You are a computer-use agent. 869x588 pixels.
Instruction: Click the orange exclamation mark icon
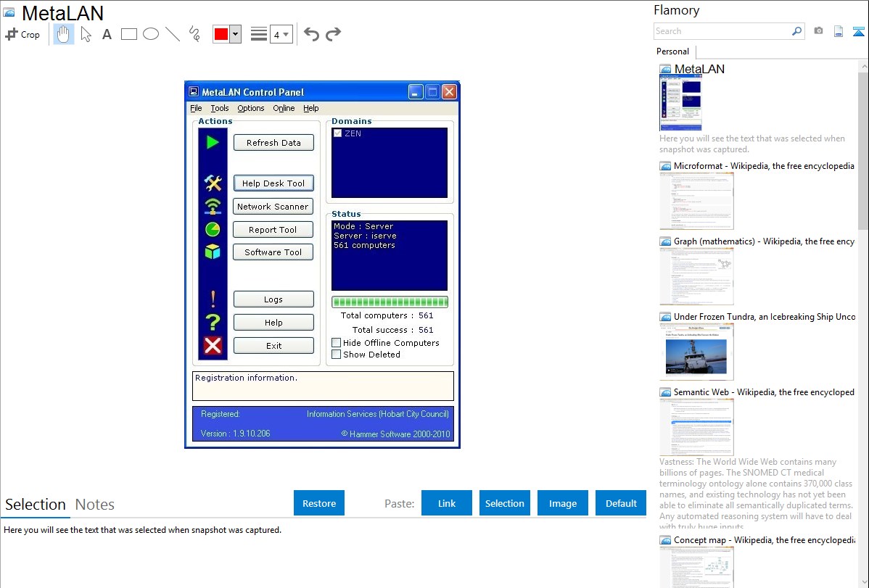(x=213, y=299)
